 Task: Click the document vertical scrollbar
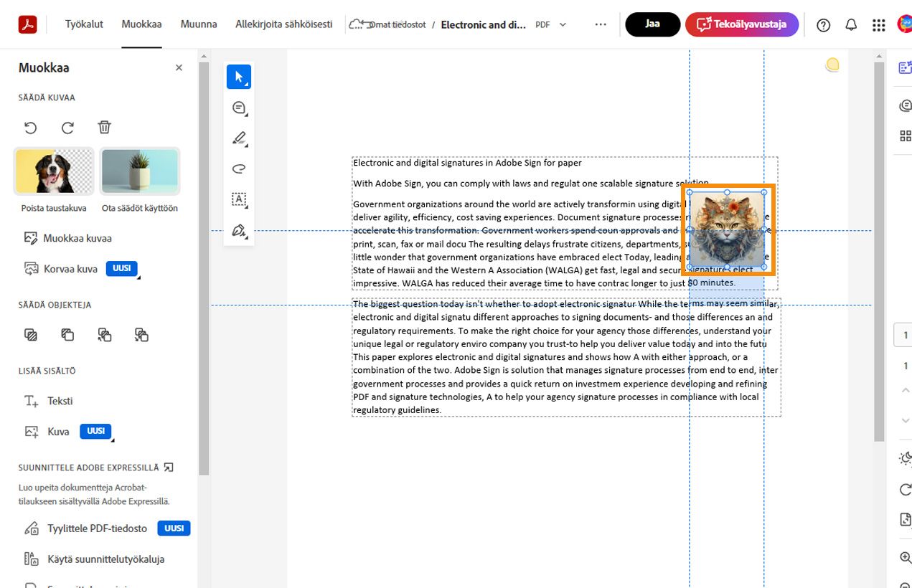[x=879, y=251]
